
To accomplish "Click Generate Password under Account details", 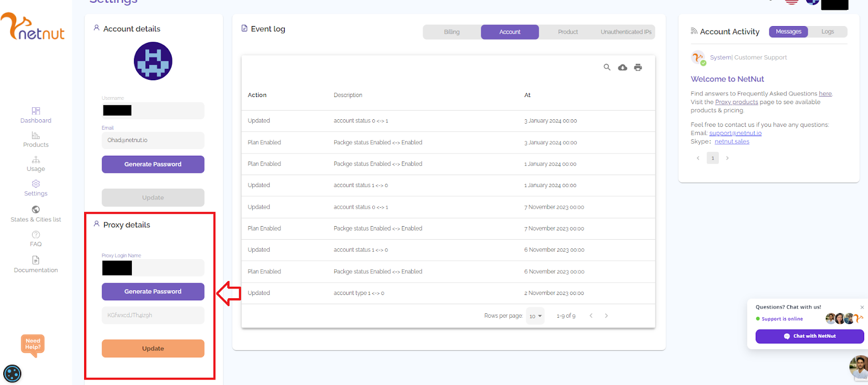I will (x=153, y=164).
